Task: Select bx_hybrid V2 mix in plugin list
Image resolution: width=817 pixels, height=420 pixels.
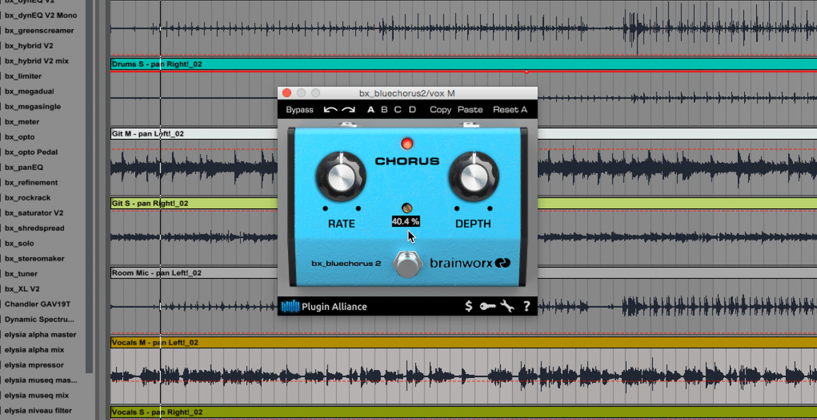Action: click(x=36, y=61)
